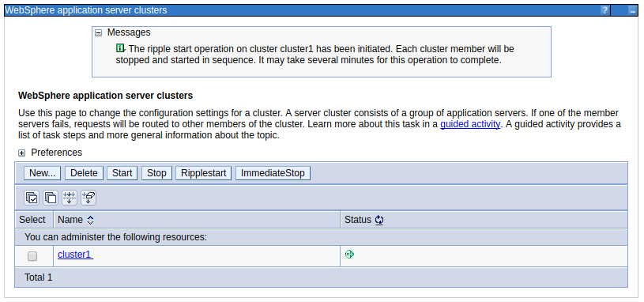Open the cluster1 link
644x302 pixels.
click(76, 255)
